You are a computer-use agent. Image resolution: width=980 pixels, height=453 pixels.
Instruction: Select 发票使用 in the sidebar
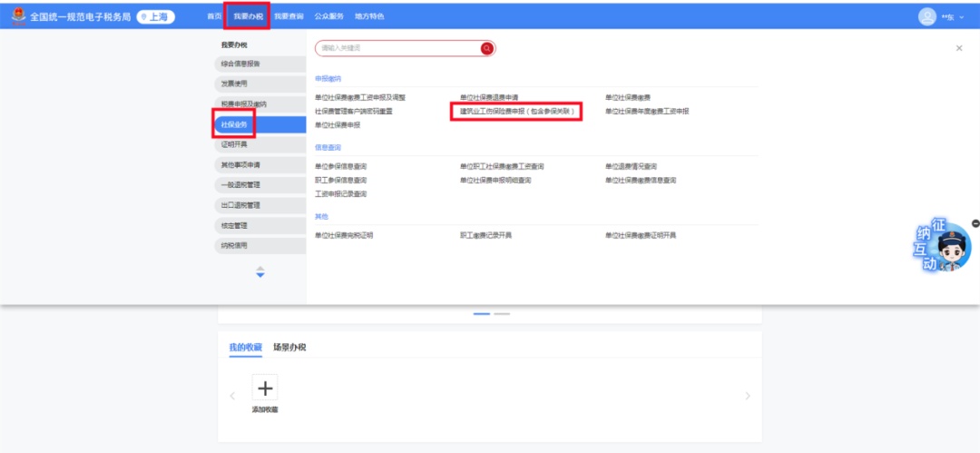(x=260, y=84)
